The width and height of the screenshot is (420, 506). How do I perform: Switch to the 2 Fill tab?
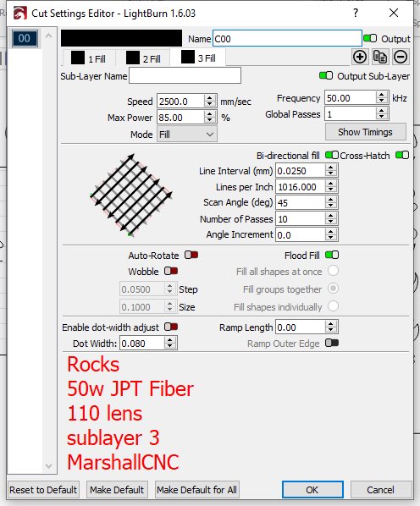click(143, 58)
